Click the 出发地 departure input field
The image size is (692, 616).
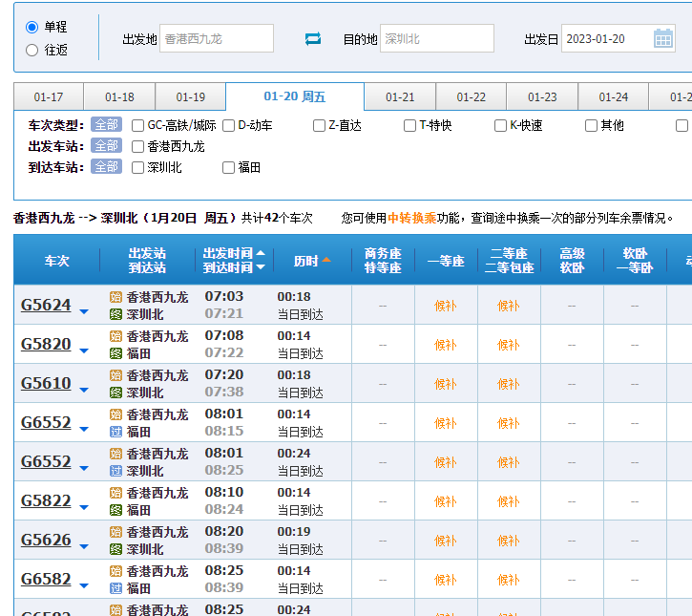coord(217,39)
